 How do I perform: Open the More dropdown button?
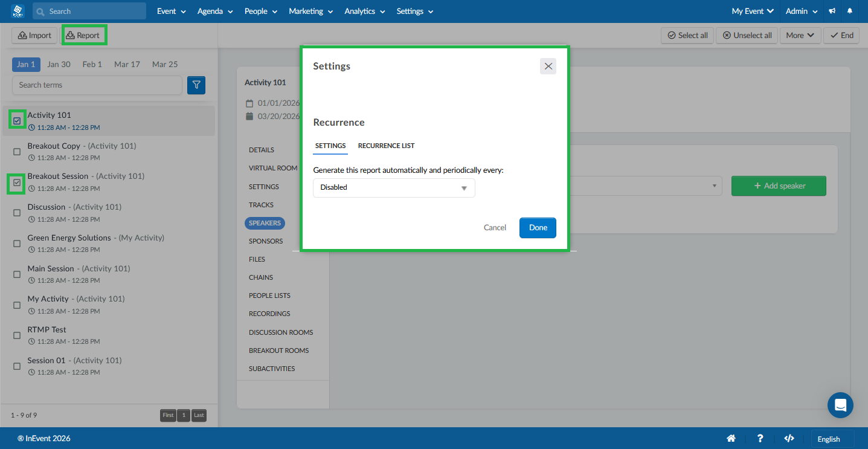tap(800, 35)
